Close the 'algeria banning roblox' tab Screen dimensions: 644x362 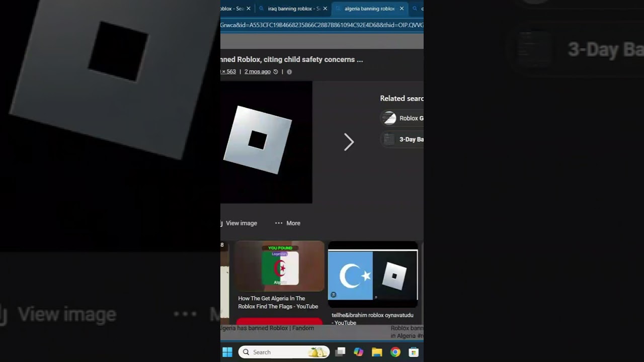pyautogui.click(x=401, y=9)
